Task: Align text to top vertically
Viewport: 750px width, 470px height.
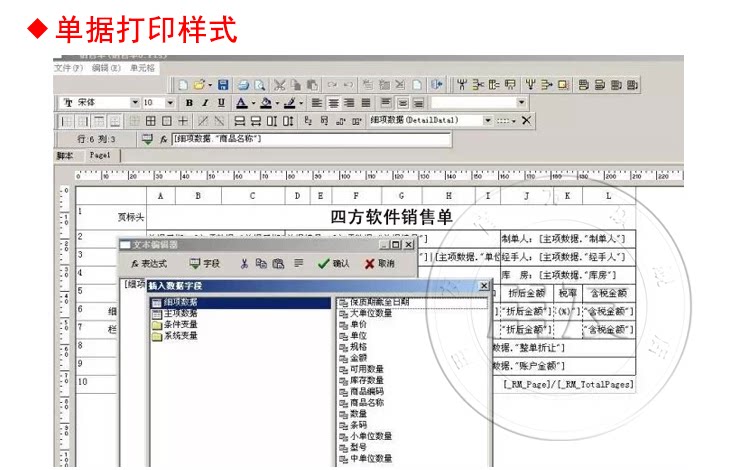Action: point(386,103)
